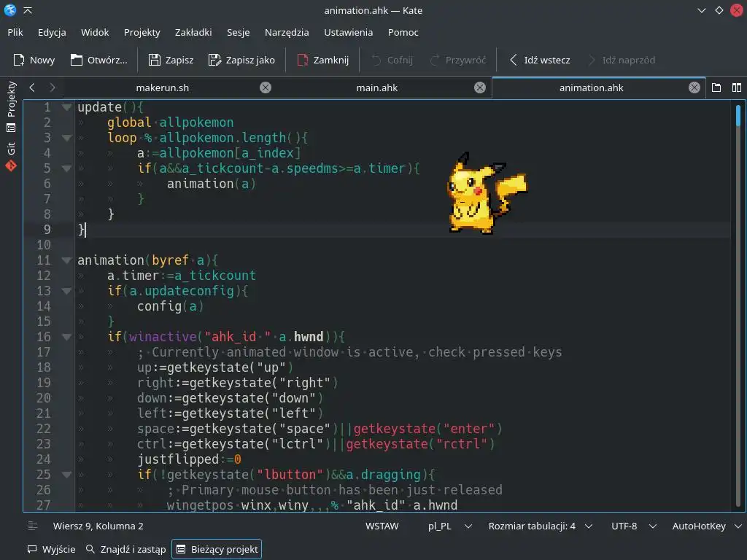This screenshot has height=560, width=747.
Task: Switch to the makerun.sh tab
Action: pyautogui.click(x=163, y=87)
